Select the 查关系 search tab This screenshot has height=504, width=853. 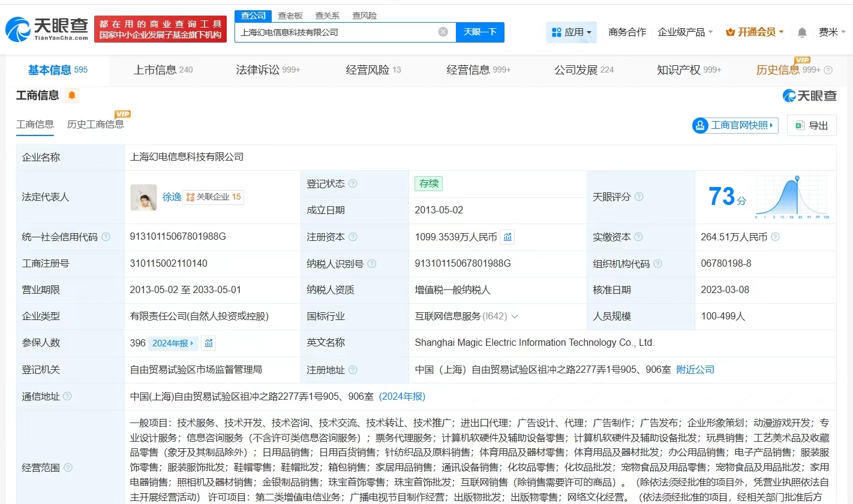coord(328,16)
